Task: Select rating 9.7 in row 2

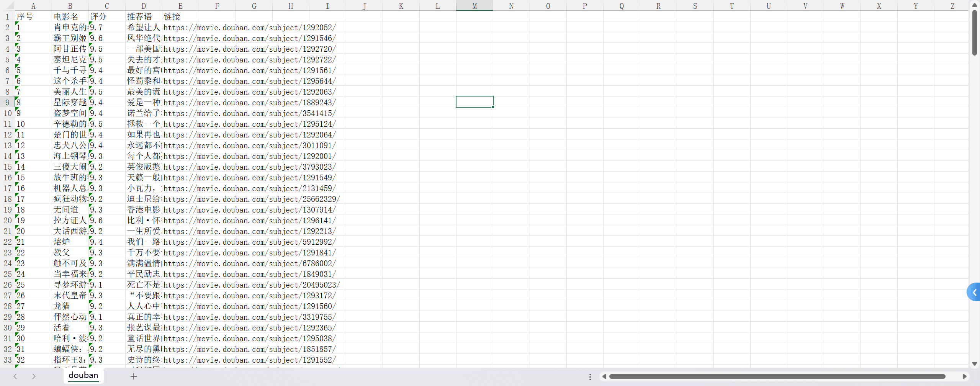Action: [x=107, y=27]
